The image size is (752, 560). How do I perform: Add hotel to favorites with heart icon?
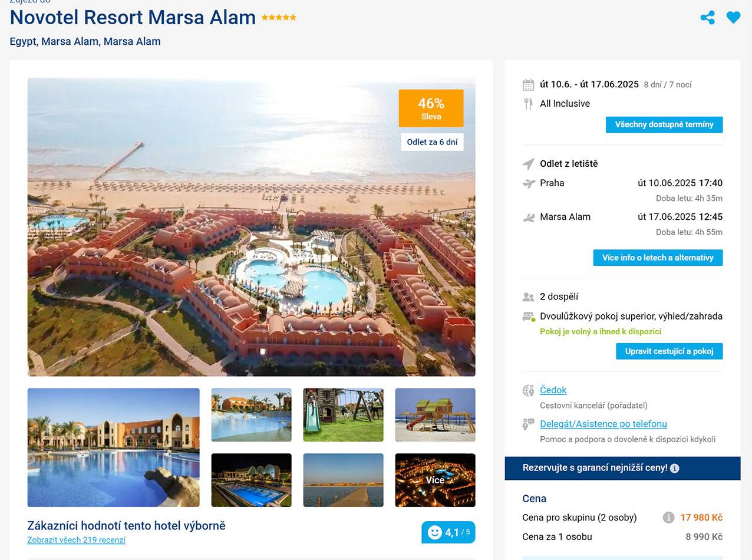pos(733,18)
